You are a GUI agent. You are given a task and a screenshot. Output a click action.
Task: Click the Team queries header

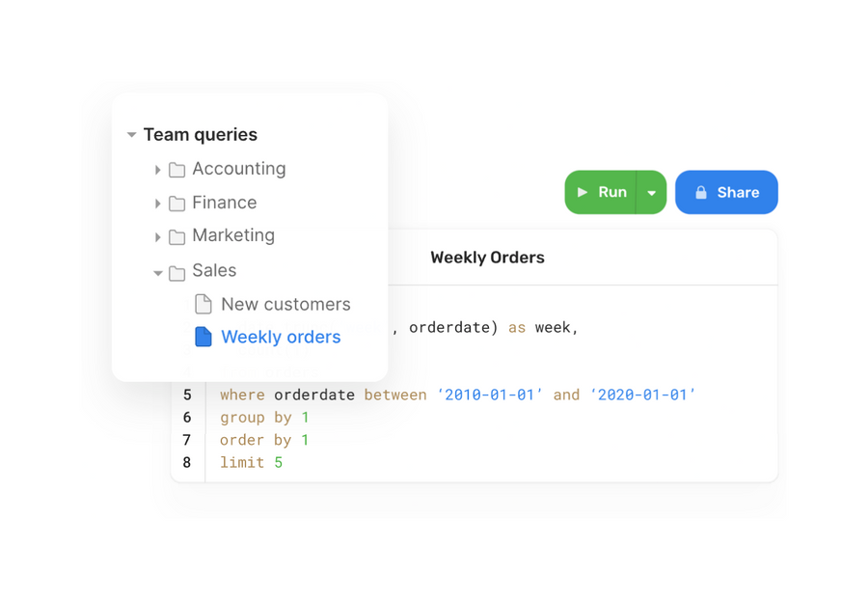tap(200, 135)
